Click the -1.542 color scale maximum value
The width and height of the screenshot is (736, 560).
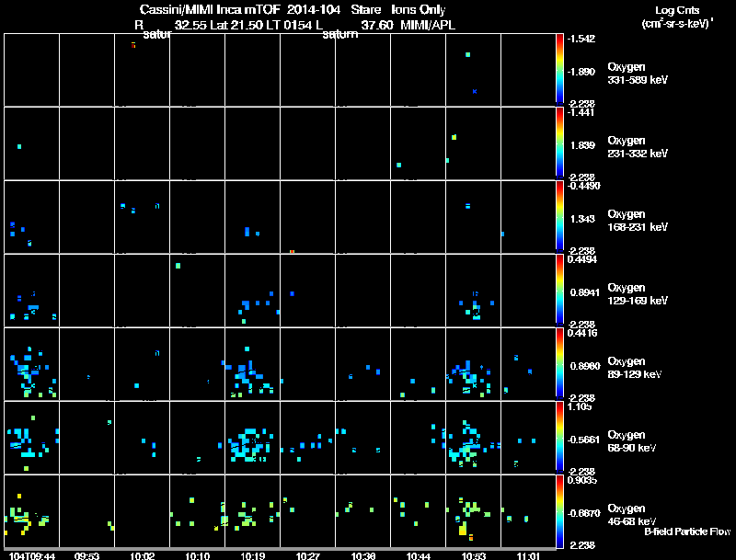tap(581, 39)
